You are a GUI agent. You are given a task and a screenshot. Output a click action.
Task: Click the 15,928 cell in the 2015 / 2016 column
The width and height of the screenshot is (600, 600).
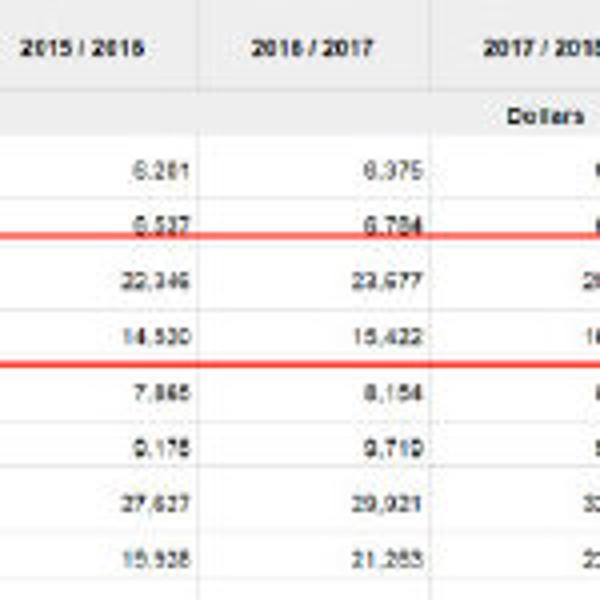click(x=158, y=558)
